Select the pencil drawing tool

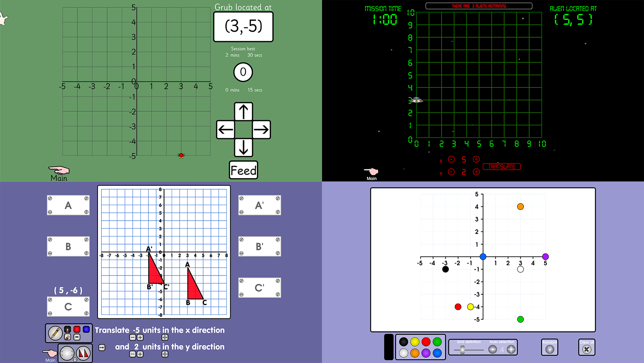point(55,333)
